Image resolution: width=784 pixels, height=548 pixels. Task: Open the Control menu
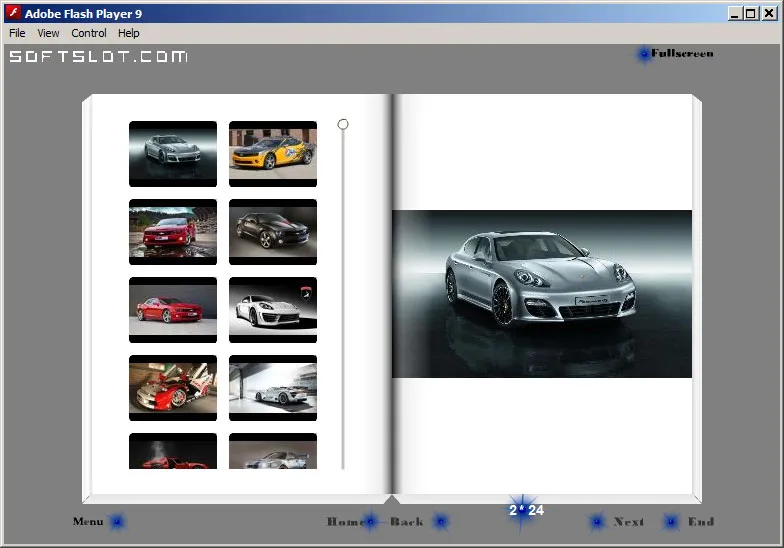88,33
